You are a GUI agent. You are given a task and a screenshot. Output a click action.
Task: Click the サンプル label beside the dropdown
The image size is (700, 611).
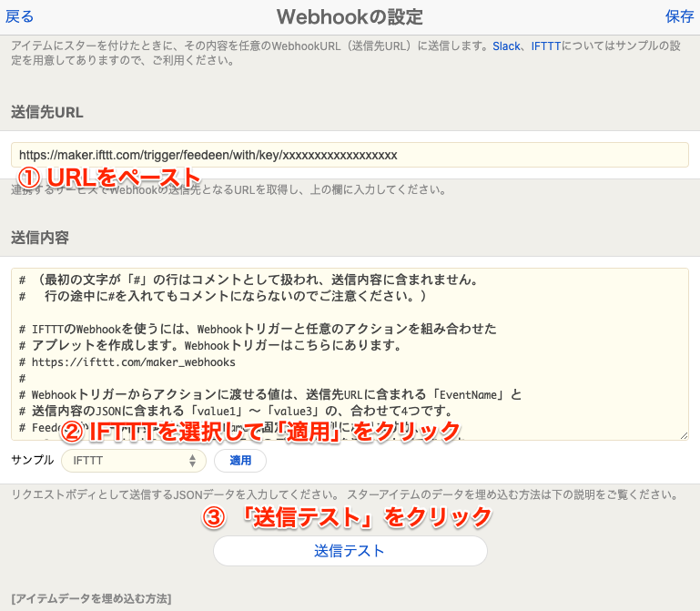click(33, 461)
